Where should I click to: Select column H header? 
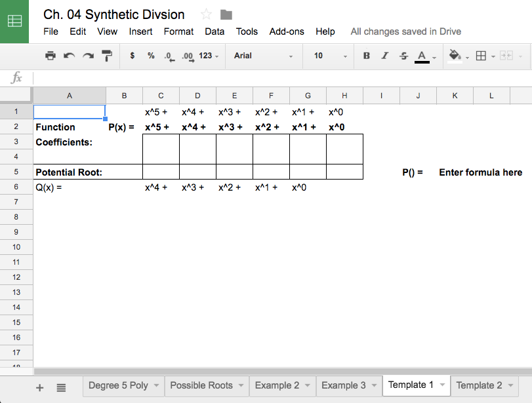point(344,96)
